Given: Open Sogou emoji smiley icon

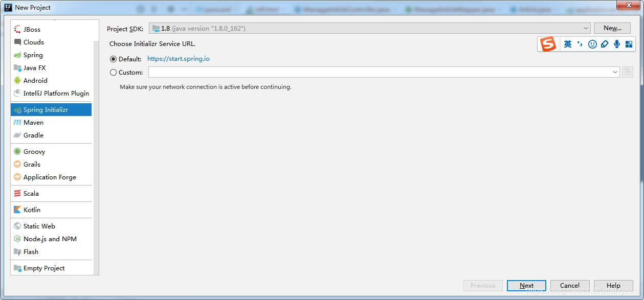Looking at the screenshot, I should click(592, 44).
